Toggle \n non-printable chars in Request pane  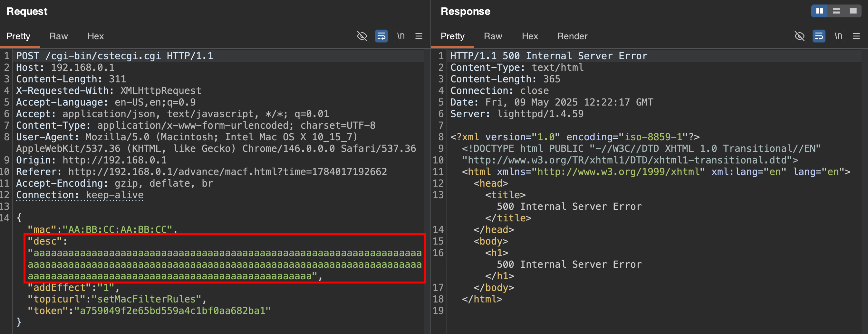(400, 36)
